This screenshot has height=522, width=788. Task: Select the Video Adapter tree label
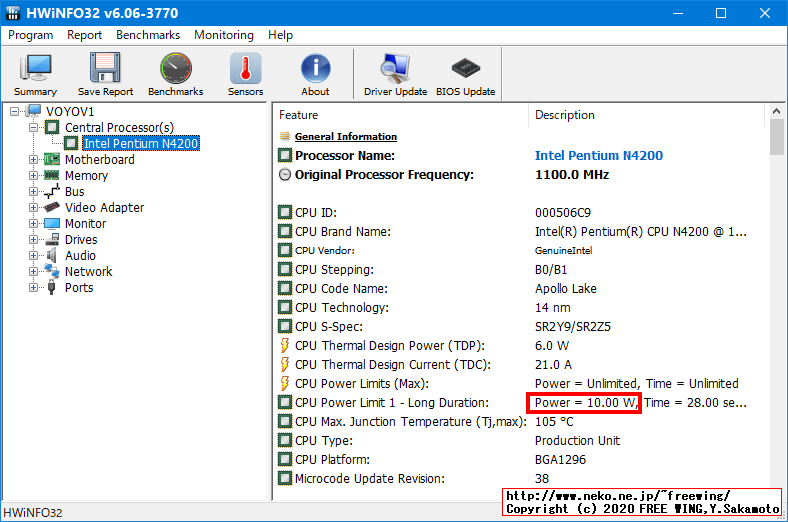(105, 207)
